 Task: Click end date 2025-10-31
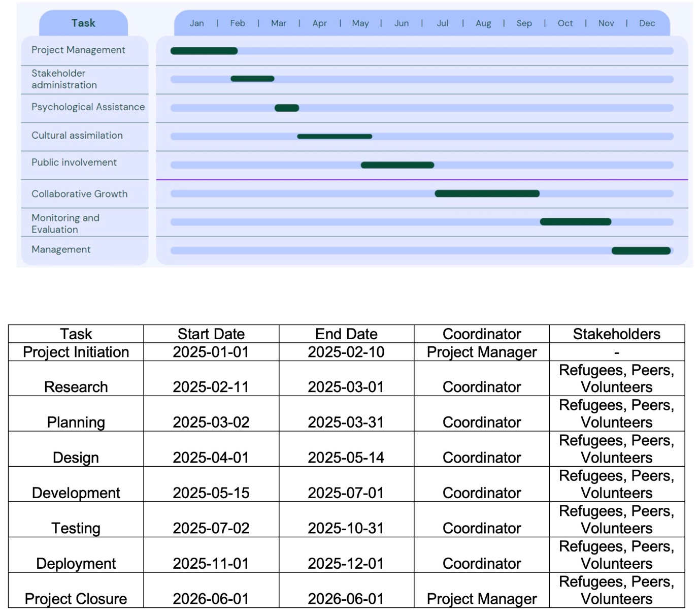(346, 528)
